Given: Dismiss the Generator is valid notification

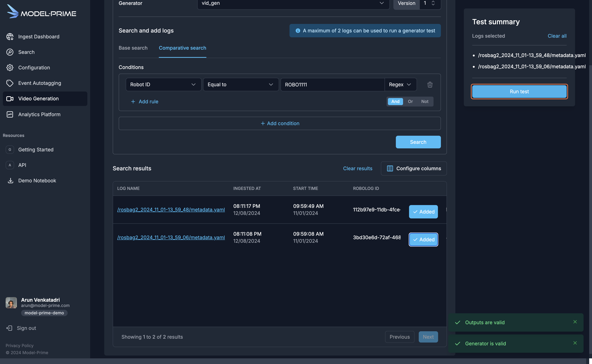Looking at the screenshot, I should [x=575, y=343].
